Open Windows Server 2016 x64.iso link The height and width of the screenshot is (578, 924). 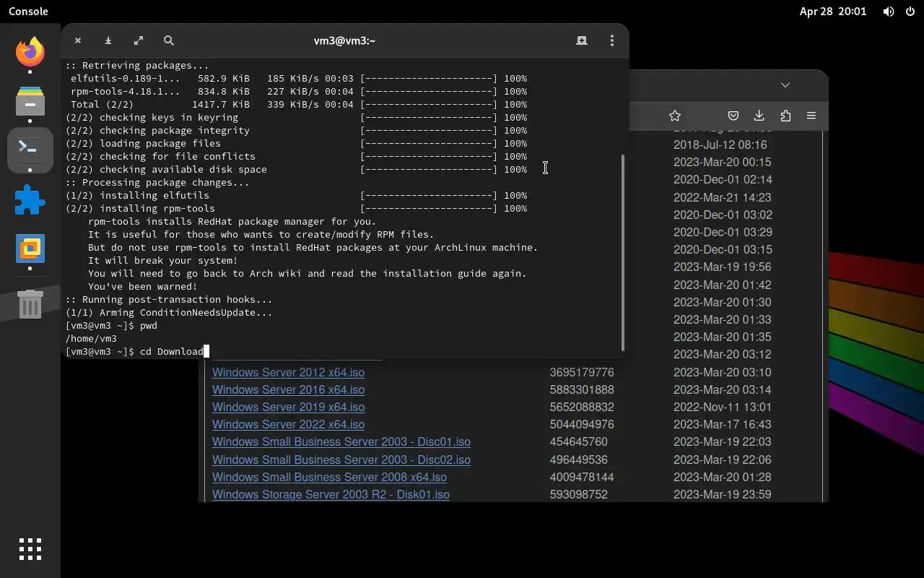pos(288,389)
